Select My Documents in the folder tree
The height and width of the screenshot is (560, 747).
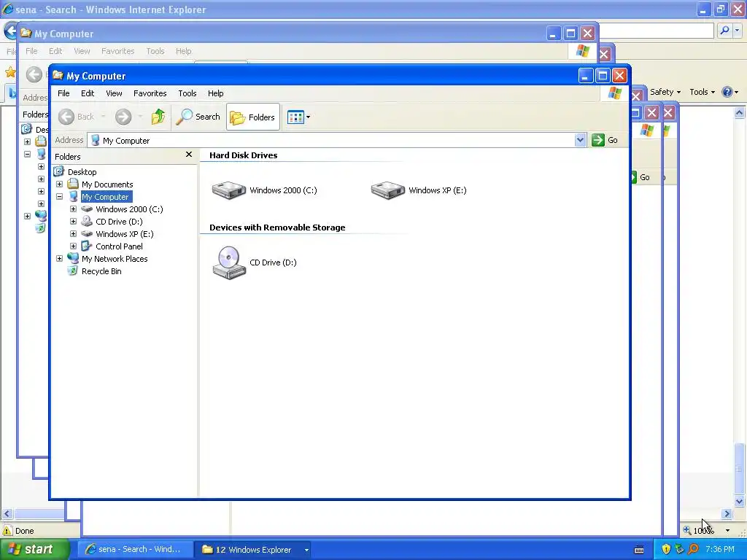tap(107, 184)
